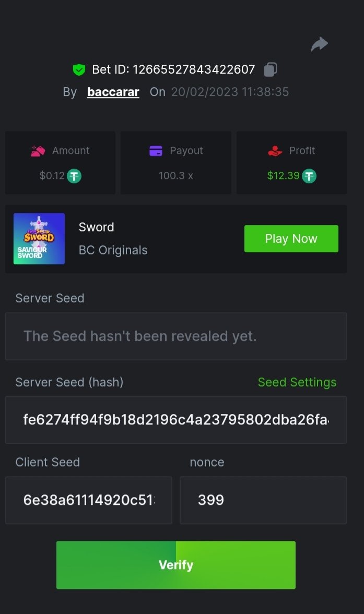Click the Bet ID number text
This screenshot has height=614, width=364.
point(194,69)
